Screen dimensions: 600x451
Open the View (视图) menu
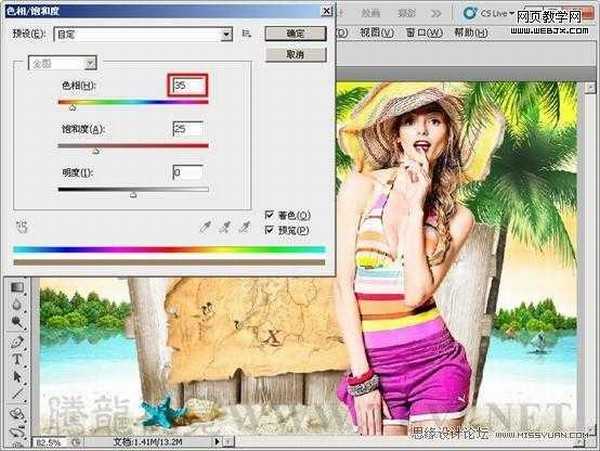point(373,32)
